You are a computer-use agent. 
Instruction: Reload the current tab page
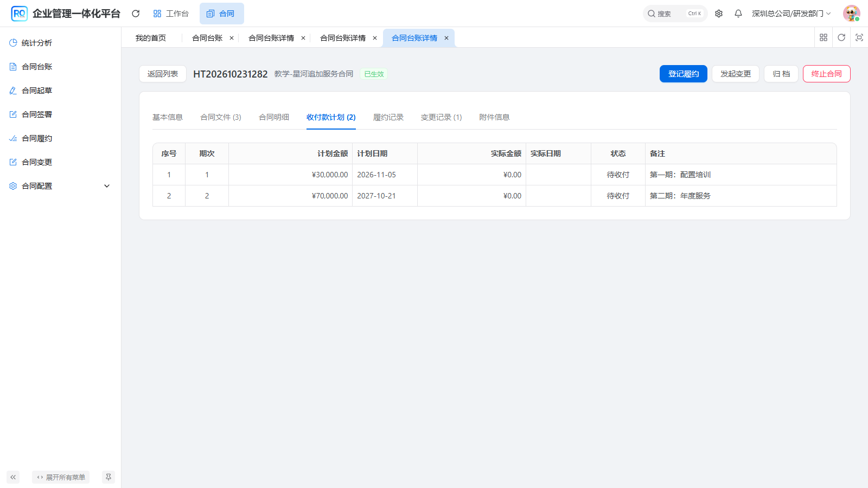coord(841,37)
